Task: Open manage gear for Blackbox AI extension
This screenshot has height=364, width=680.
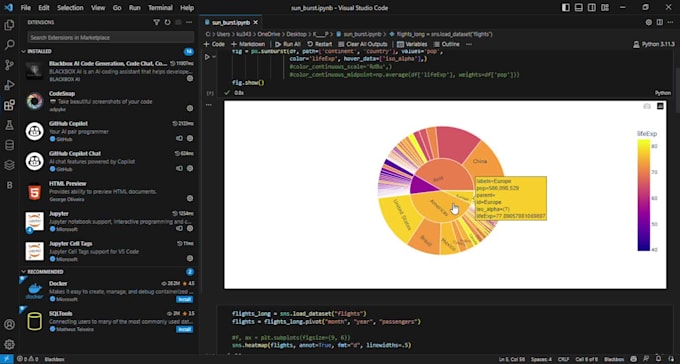Action: click(190, 79)
